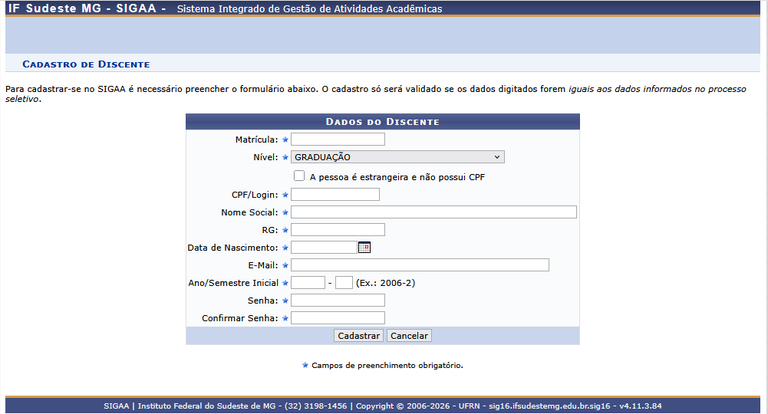Screen dimensions: 768x414
Task: Click the Dados do Discente form header
Action: point(382,122)
